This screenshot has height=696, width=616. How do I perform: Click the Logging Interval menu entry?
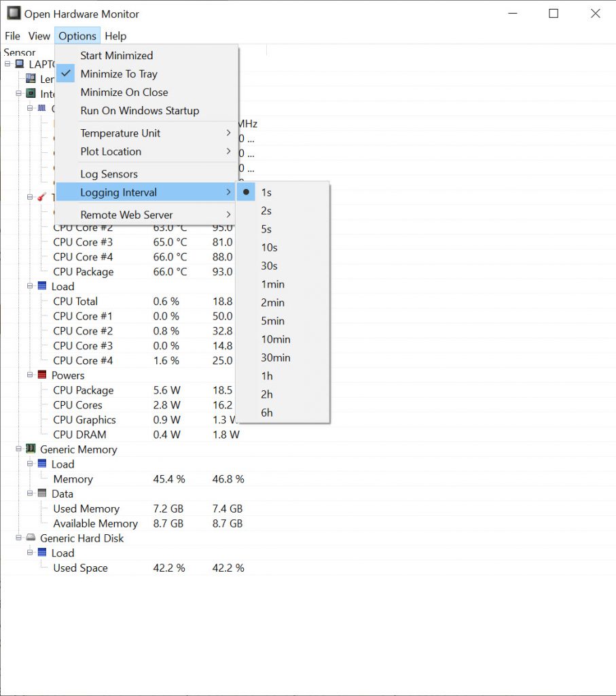(147, 192)
